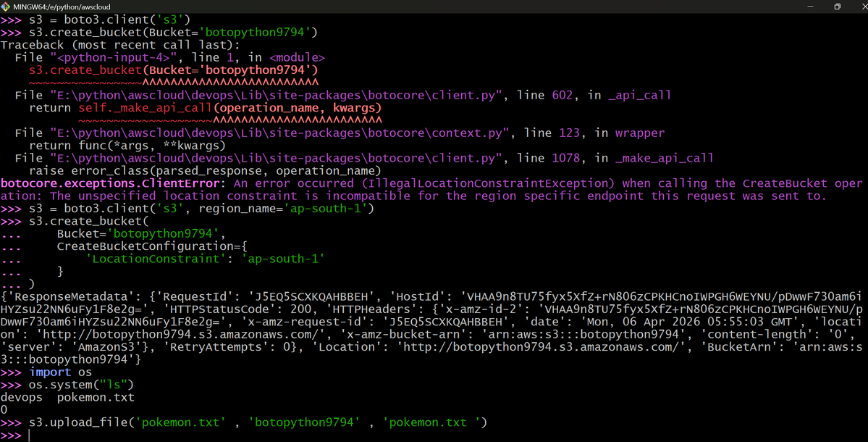868x442 pixels.
Task: Click the os.system("ls") command line
Action: pos(67,385)
